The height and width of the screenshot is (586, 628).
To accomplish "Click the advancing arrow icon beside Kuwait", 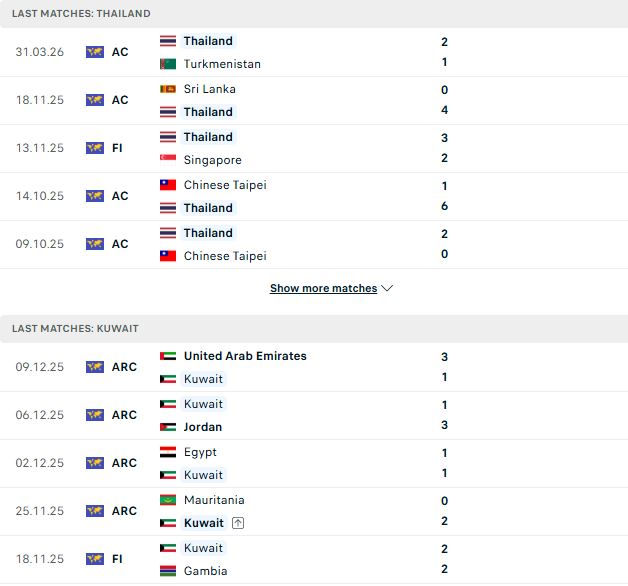I will tap(238, 523).
